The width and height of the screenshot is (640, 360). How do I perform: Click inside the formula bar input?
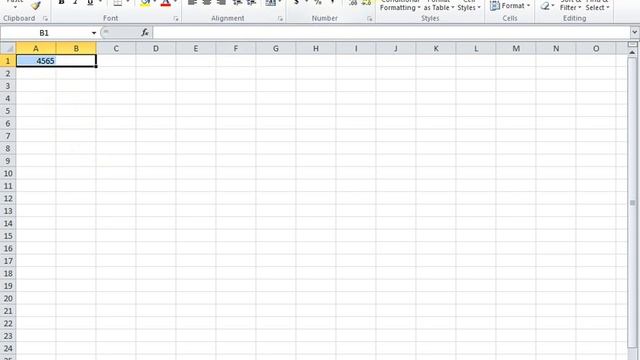(x=391, y=33)
